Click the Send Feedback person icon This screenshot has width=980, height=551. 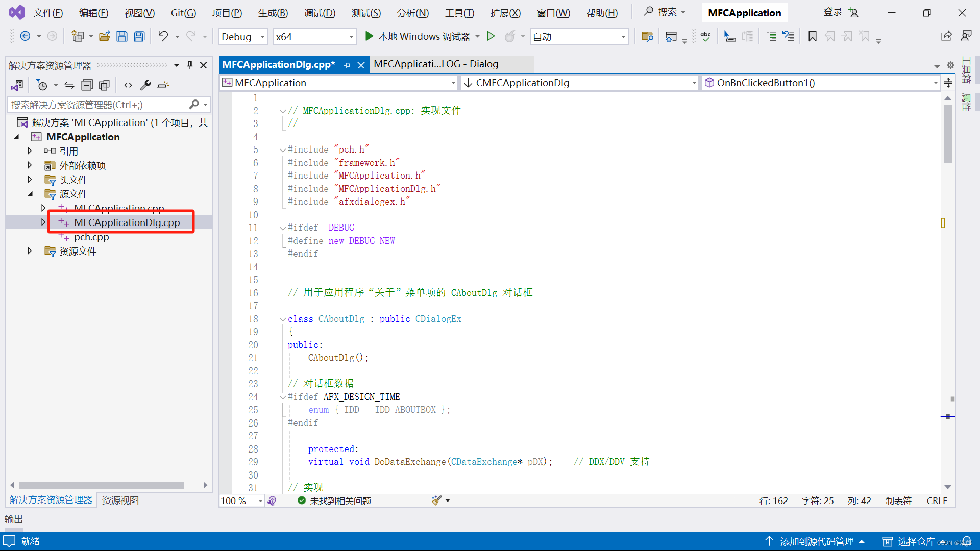[x=966, y=36]
